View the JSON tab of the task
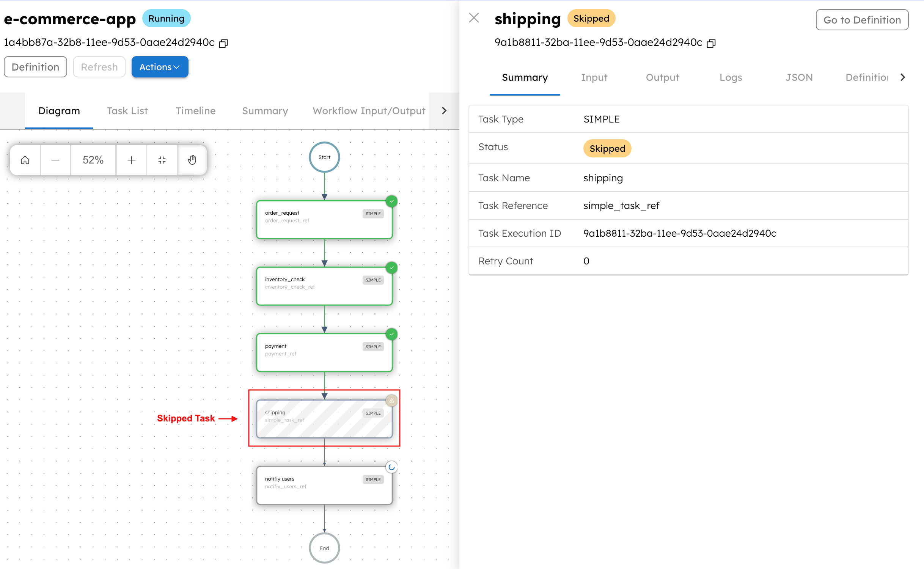Viewport: 924px width, 569px height. click(799, 77)
